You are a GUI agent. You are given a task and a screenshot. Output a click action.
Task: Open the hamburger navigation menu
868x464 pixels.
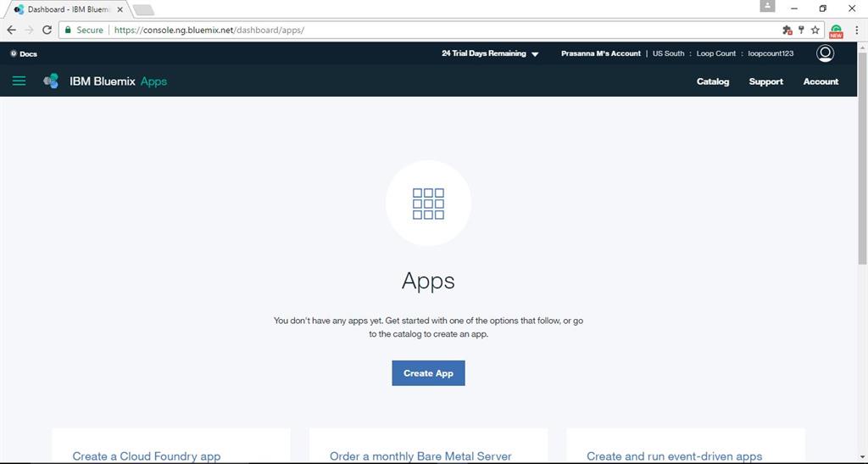click(x=19, y=81)
